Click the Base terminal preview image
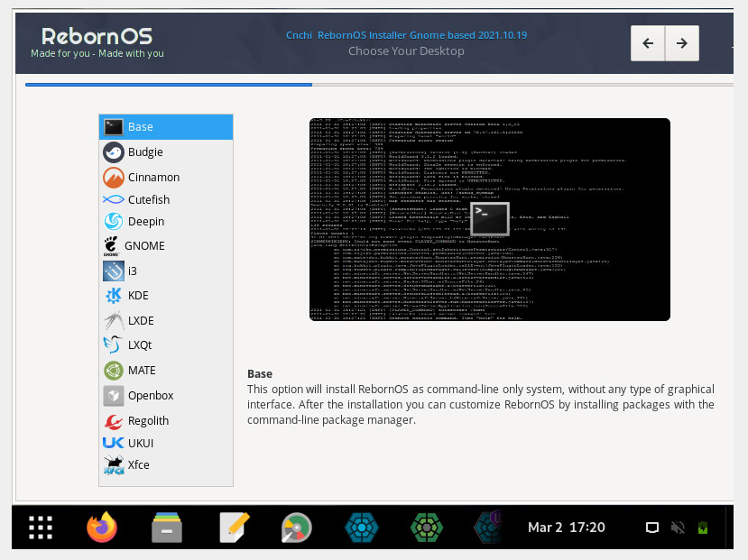This screenshot has height=560, width=748. [x=489, y=219]
